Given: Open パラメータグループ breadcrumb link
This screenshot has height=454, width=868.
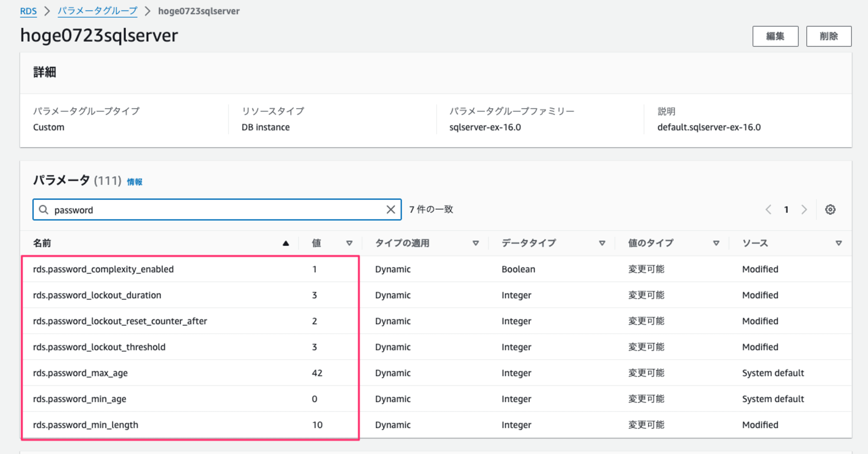Looking at the screenshot, I should [97, 11].
